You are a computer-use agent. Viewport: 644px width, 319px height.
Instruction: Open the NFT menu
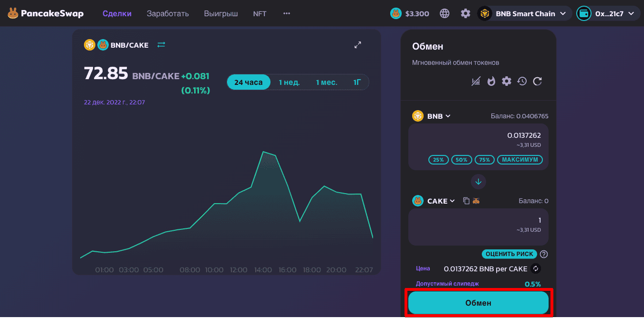[260, 13]
